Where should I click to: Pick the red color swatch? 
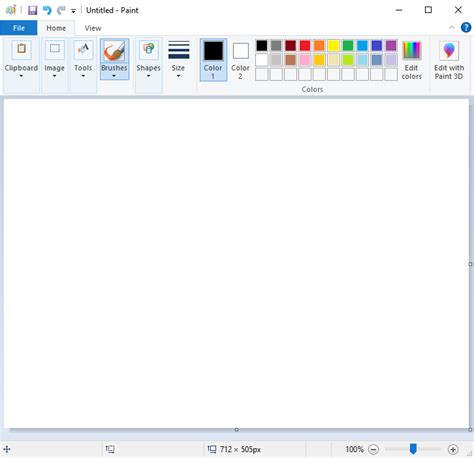[x=305, y=45]
